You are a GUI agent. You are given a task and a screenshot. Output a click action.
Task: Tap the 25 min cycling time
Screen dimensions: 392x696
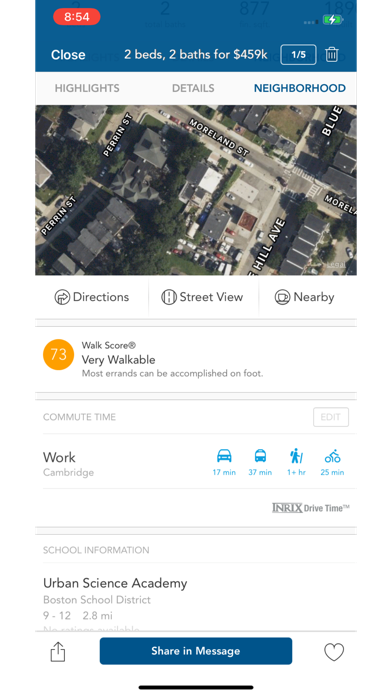pos(332,472)
